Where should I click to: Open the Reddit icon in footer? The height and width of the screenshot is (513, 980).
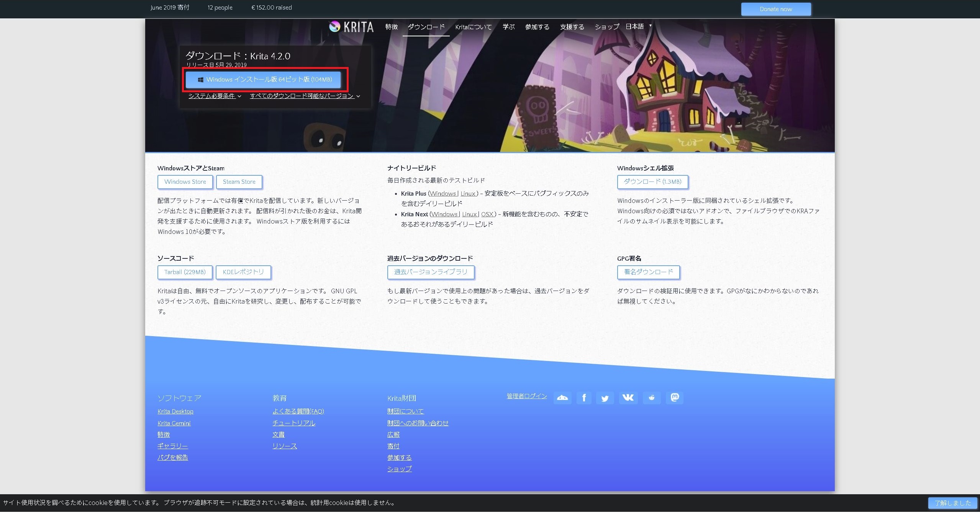652,398
